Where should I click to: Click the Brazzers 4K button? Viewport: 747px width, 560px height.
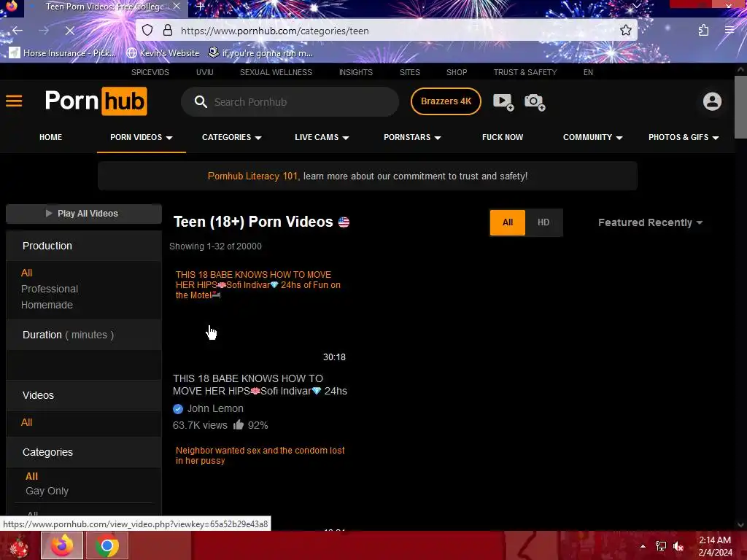tap(446, 101)
